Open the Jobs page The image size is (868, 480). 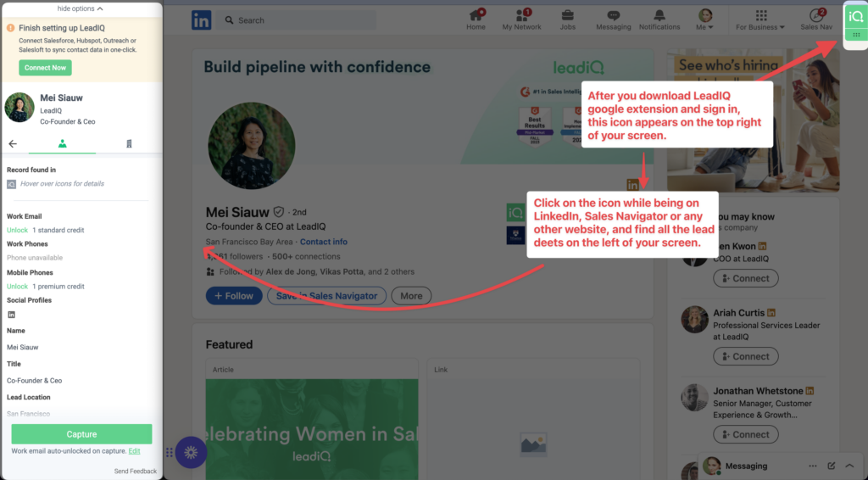[567, 20]
